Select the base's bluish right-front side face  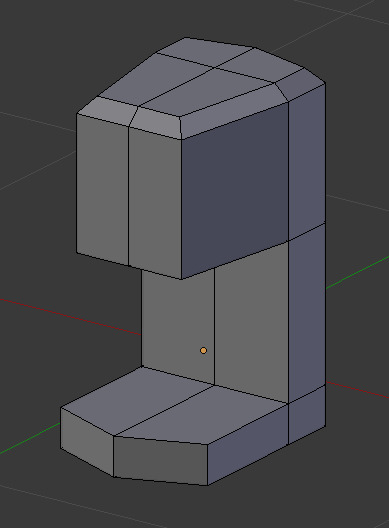248,444
